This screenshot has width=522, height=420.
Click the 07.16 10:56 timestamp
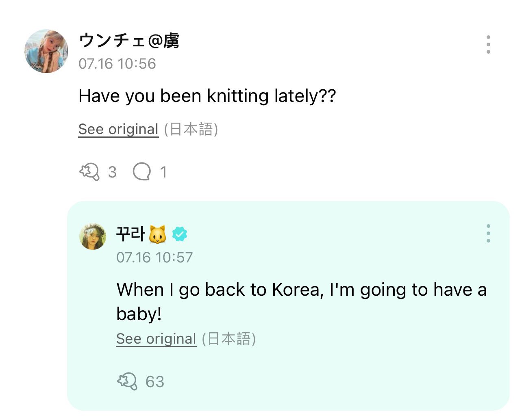(117, 64)
